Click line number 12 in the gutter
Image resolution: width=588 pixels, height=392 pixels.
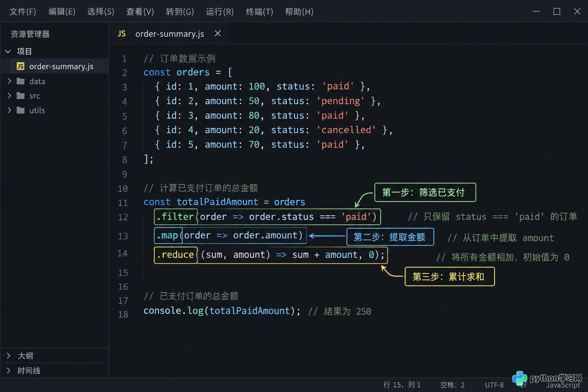pos(123,217)
